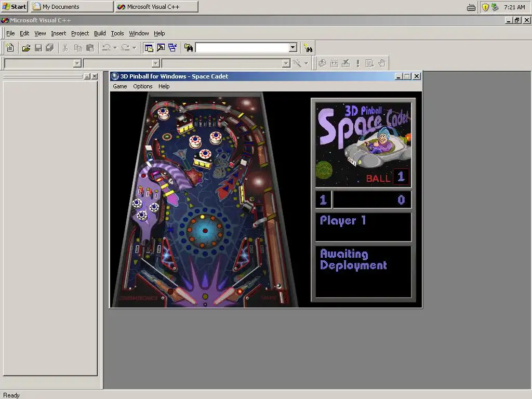This screenshot has width=532, height=399.
Task: Maximize the 3D Pinball window
Action: (407, 76)
